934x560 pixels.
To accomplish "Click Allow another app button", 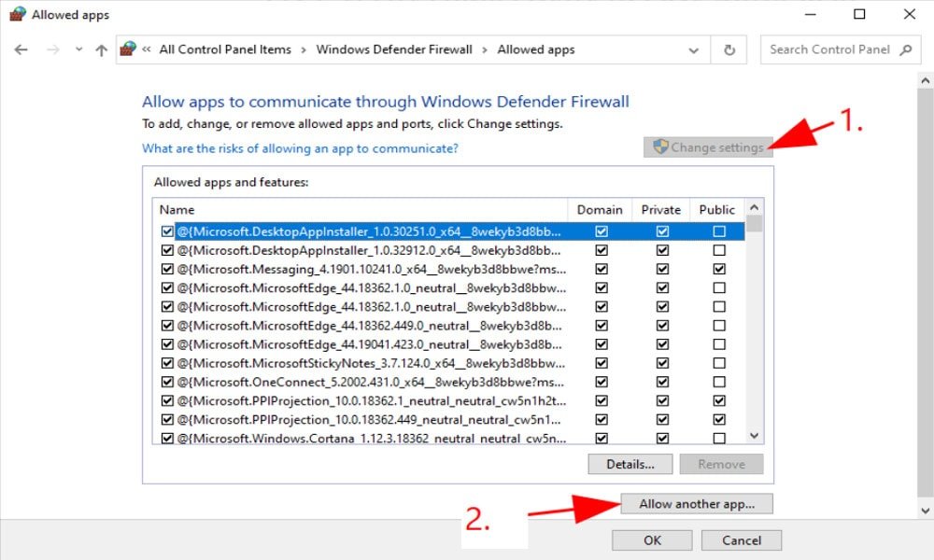I will pos(697,504).
